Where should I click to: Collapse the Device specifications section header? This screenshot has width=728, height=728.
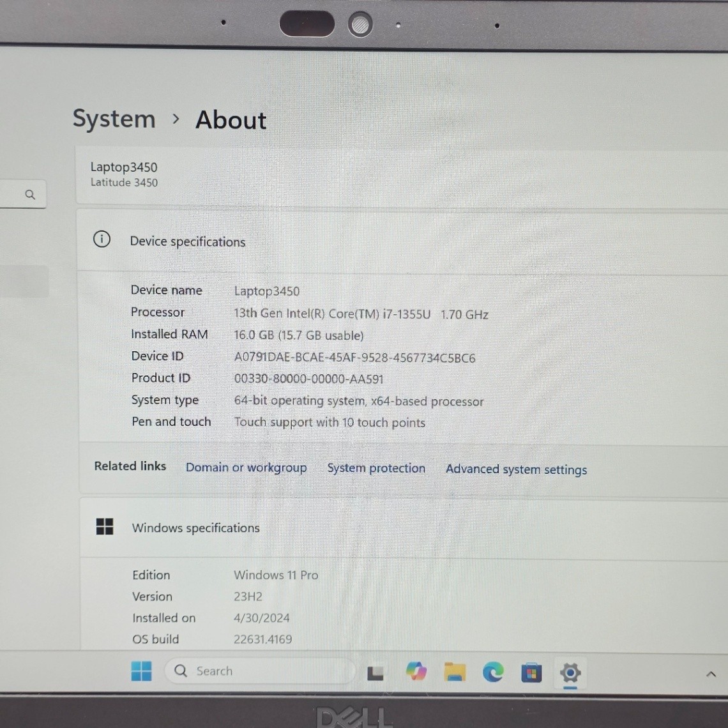tap(402, 241)
